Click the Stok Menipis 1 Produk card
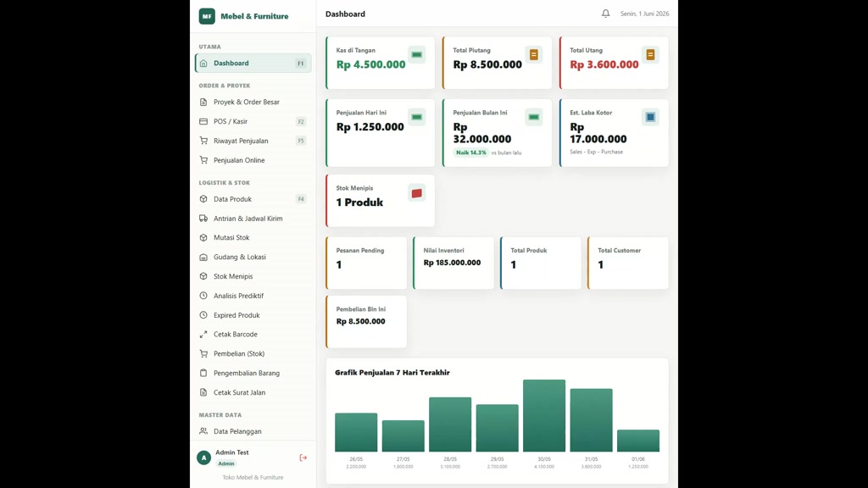This screenshot has height=488, width=868. click(381, 200)
